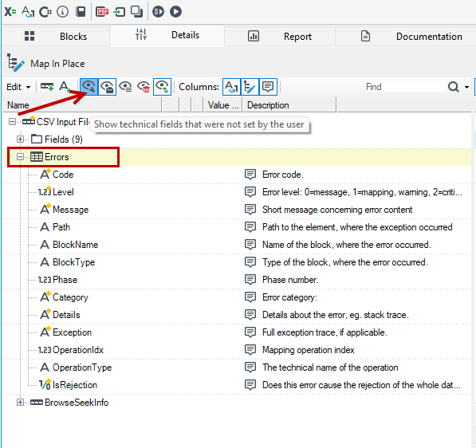
Task: Click the red PDF export icon
Action: tap(102, 12)
